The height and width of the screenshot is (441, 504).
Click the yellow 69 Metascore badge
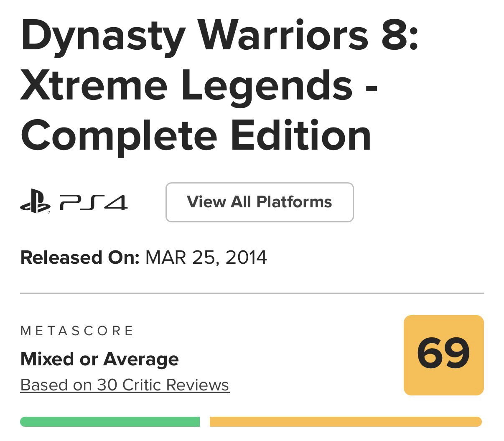[443, 355]
